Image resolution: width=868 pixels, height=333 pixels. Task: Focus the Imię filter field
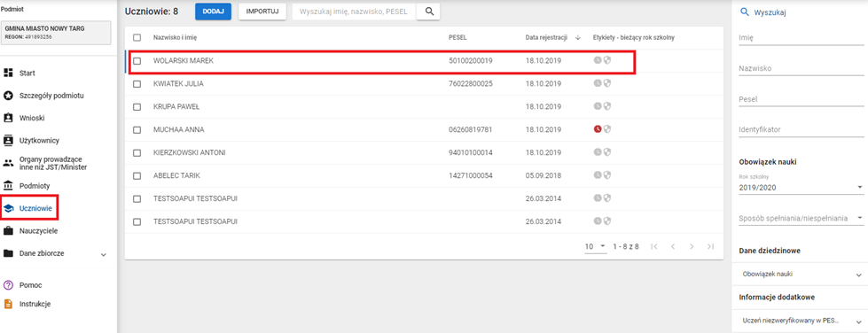[801, 37]
